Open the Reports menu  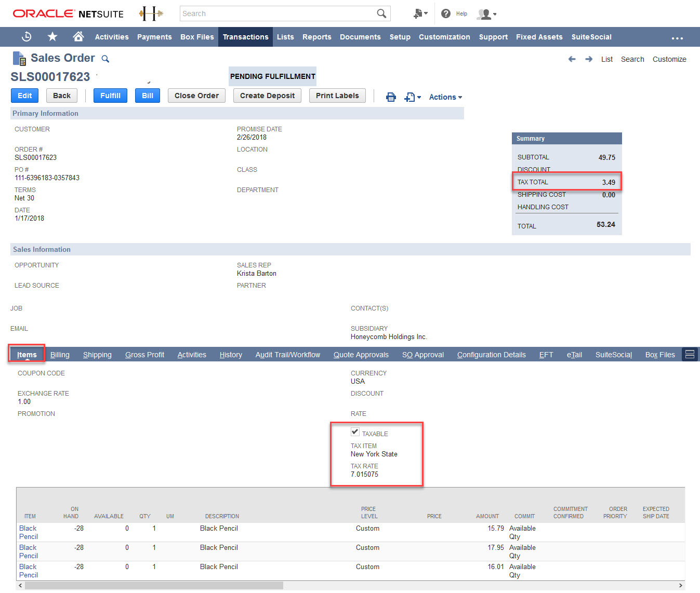(x=317, y=37)
